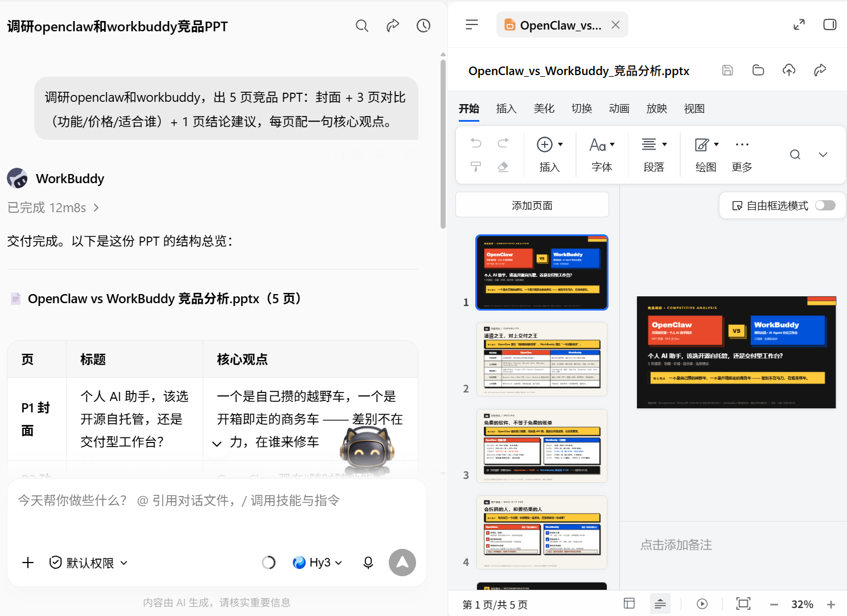Open the Hy3 model selector dropdown

point(318,563)
